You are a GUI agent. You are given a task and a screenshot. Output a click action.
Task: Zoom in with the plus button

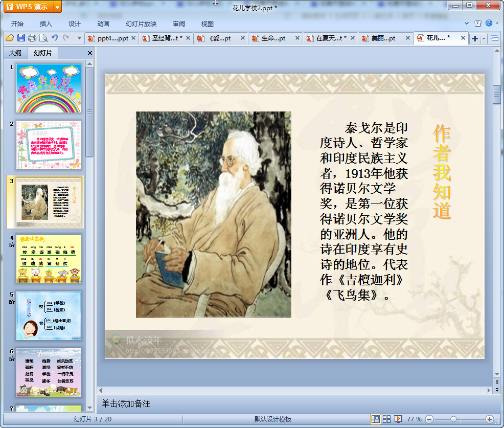click(490, 419)
